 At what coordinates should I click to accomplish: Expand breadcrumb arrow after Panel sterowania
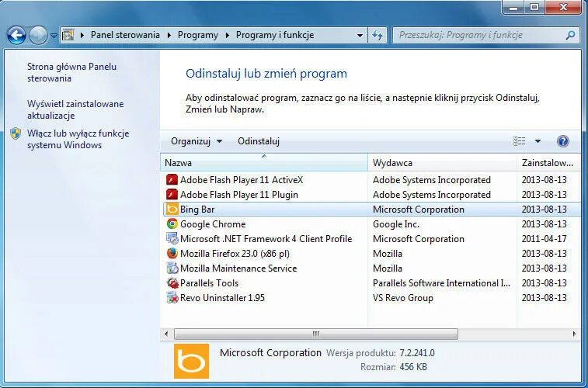tap(169, 35)
